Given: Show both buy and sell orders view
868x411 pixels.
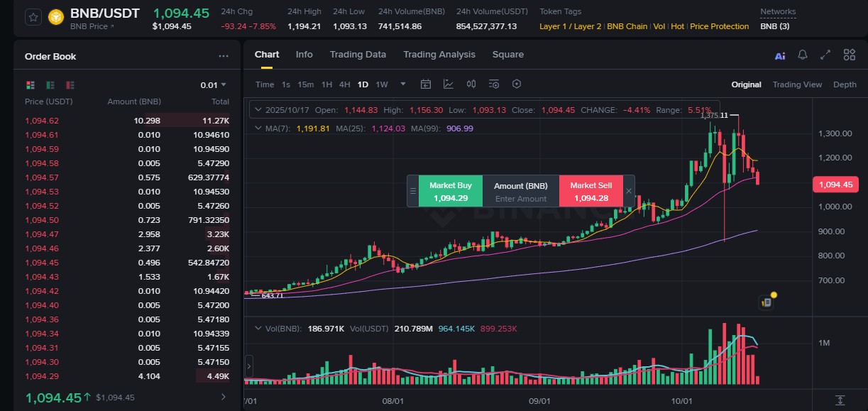Looking at the screenshot, I should (x=31, y=85).
